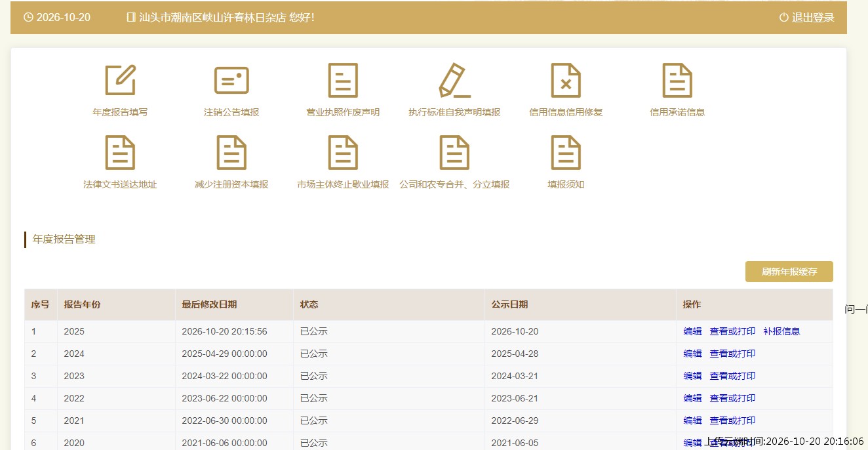The width and height of the screenshot is (868, 450).
Task: Click 编辑 for the 2023 report
Action: coord(692,376)
